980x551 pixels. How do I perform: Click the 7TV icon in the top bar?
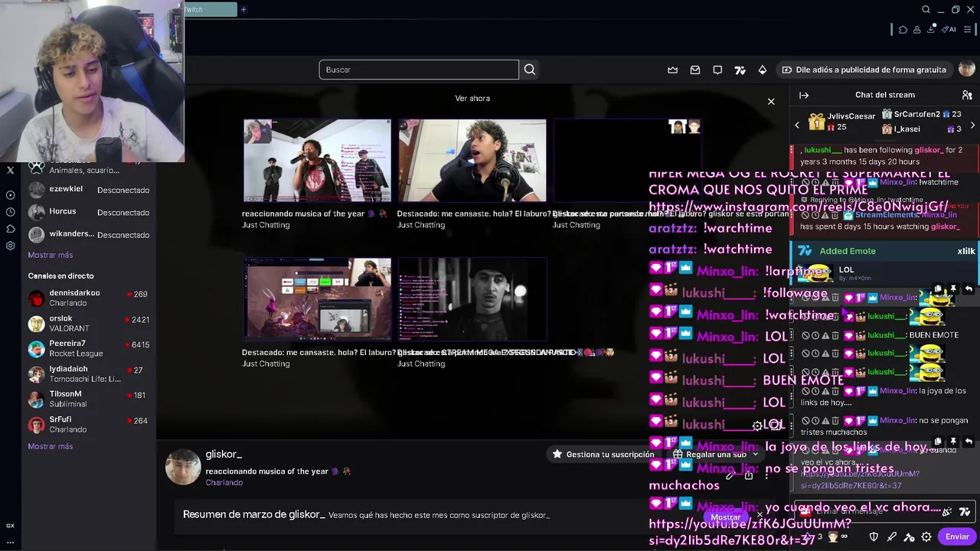(740, 70)
